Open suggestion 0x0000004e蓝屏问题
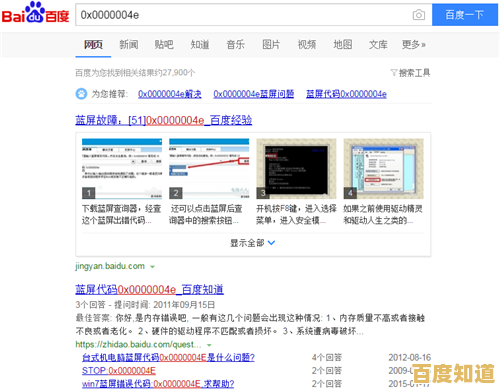Screen dimensions: 500x392 (254, 94)
